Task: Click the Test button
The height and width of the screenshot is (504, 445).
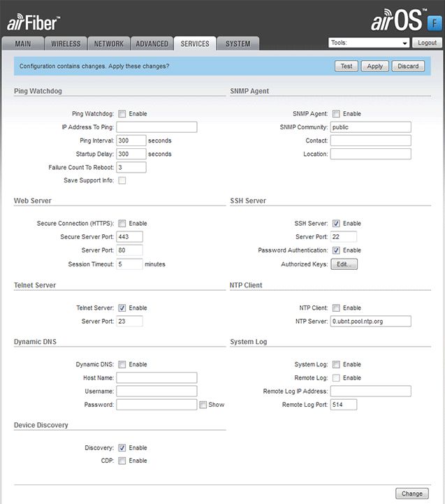Action: (x=346, y=66)
